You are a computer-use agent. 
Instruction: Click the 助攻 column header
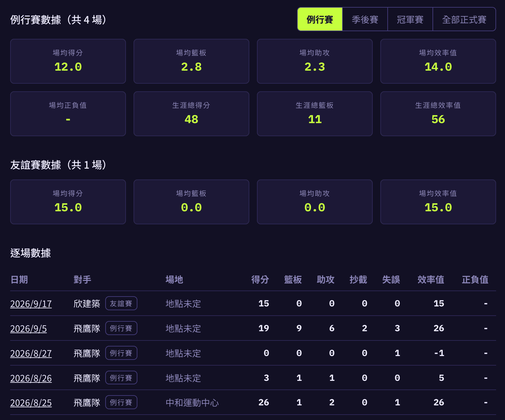326,280
